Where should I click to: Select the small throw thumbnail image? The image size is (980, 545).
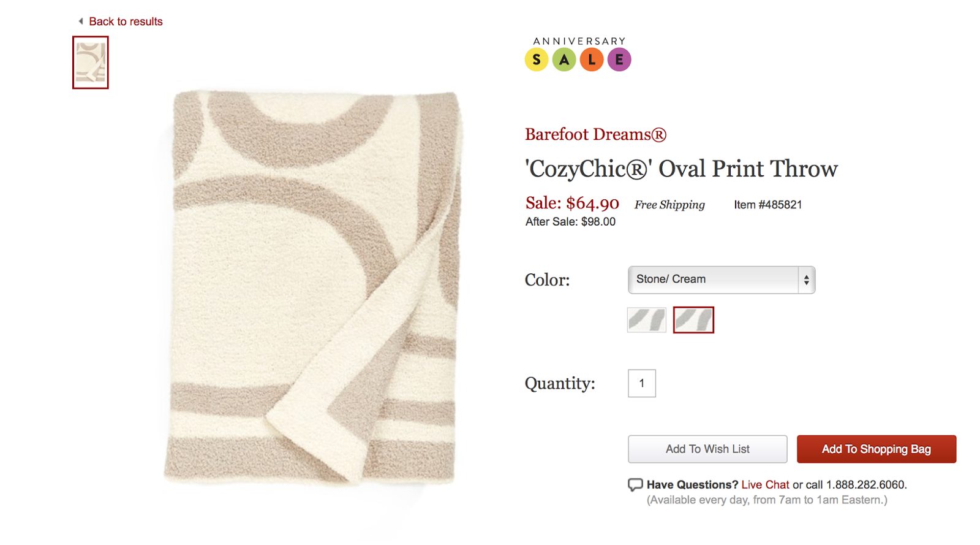point(91,63)
